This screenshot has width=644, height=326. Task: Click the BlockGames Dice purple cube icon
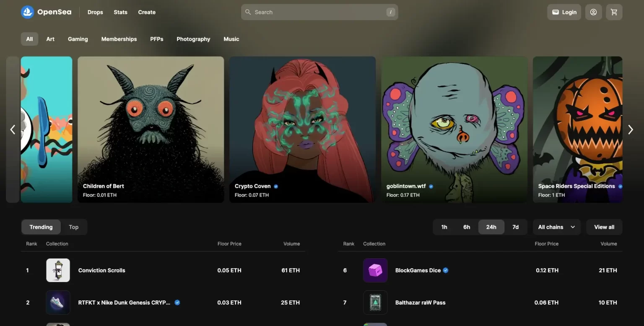point(375,270)
